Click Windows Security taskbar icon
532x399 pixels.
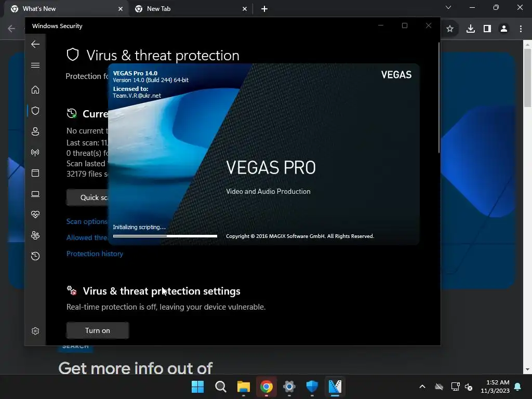tap(312, 387)
